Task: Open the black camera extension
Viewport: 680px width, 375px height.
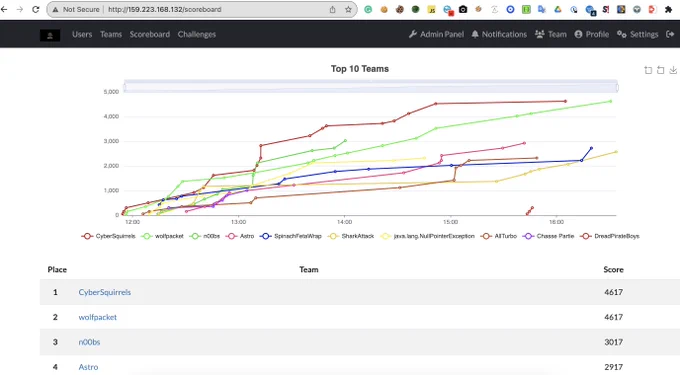Action: click(x=463, y=9)
